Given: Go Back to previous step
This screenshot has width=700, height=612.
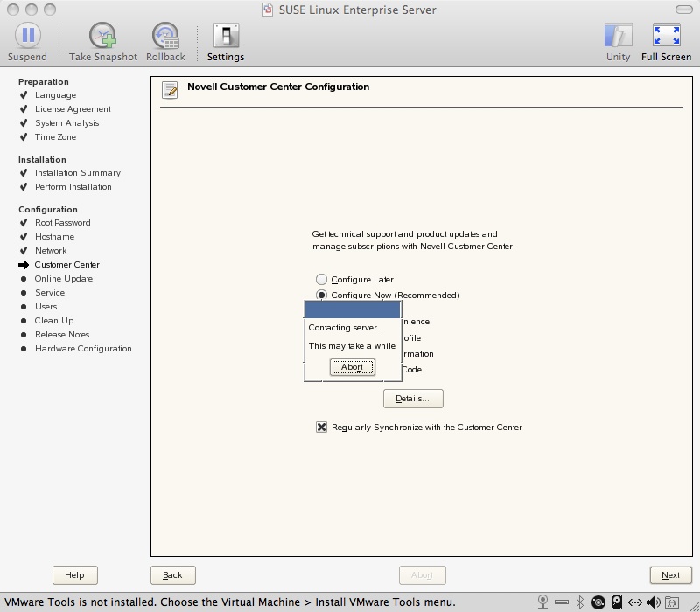Looking at the screenshot, I should 172,575.
